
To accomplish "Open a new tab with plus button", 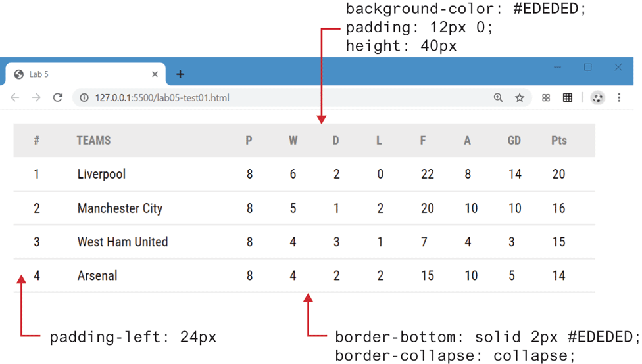I will point(180,74).
